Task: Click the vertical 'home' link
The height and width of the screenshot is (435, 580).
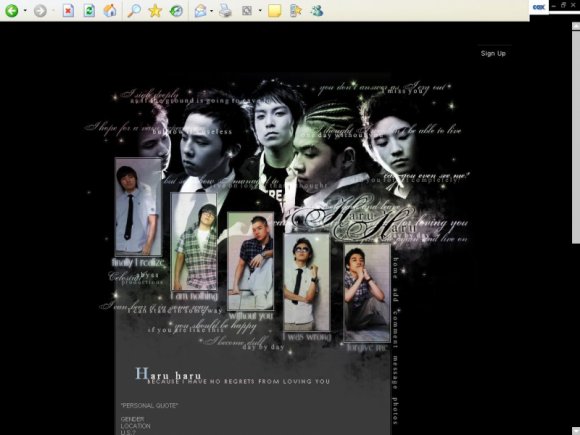Action: [x=395, y=268]
